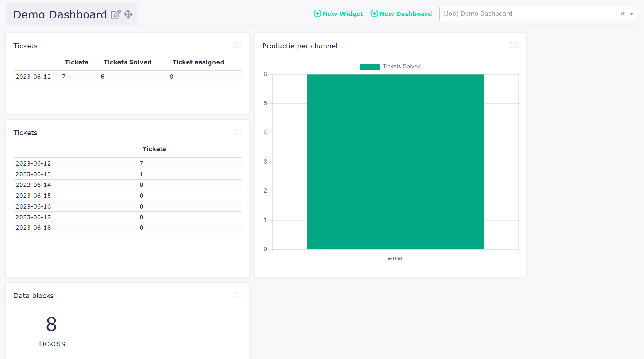644x359 pixels.
Task: Select the 2023-06-15 row date
Action: click(33, 196)
